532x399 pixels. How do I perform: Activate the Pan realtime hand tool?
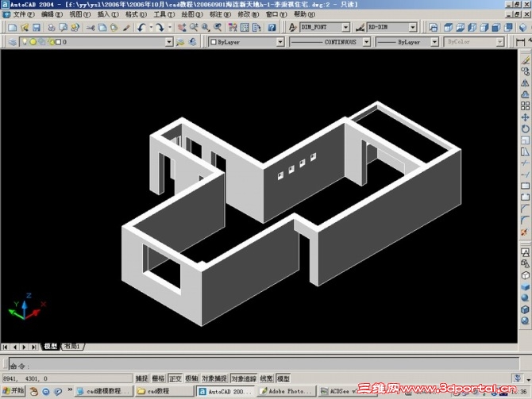click(182, 28)
